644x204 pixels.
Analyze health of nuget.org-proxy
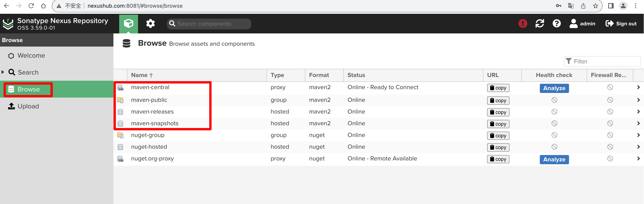[x=554, y=160]
